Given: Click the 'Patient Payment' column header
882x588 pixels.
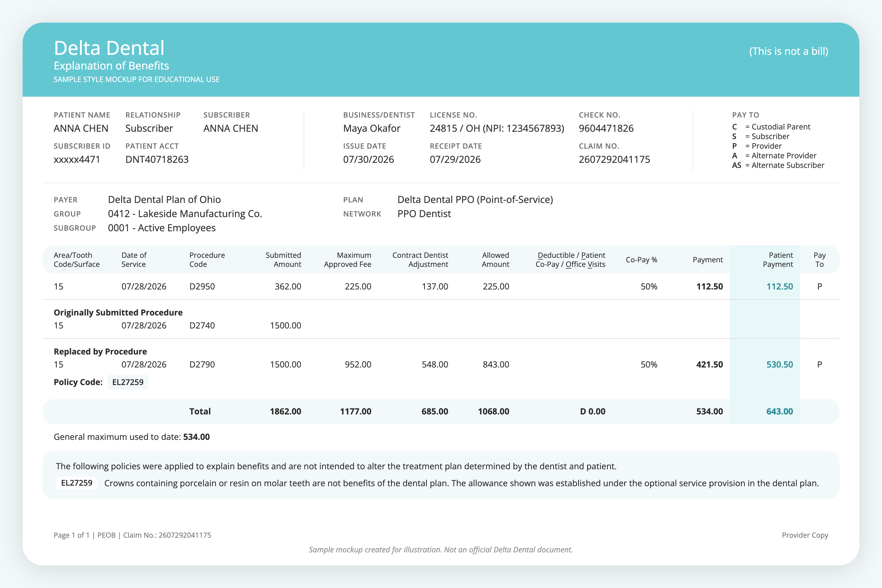Looking at the screenshot, I should (x=778, y=260).
